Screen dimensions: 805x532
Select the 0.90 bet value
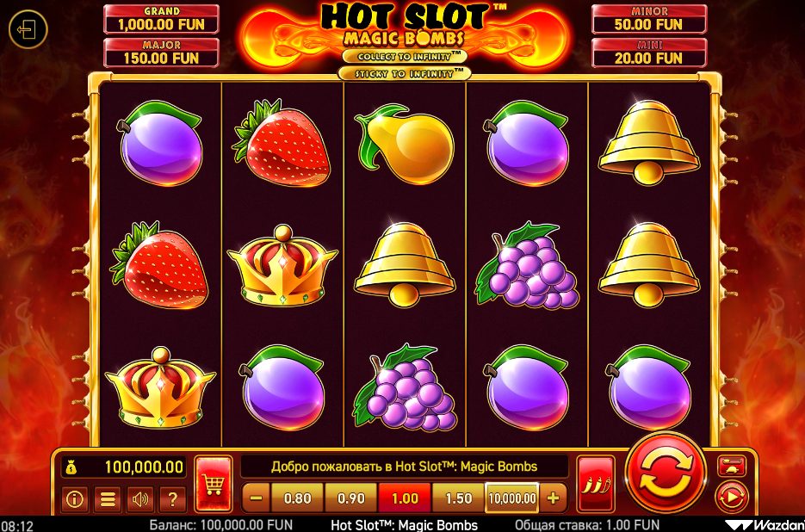351,498
